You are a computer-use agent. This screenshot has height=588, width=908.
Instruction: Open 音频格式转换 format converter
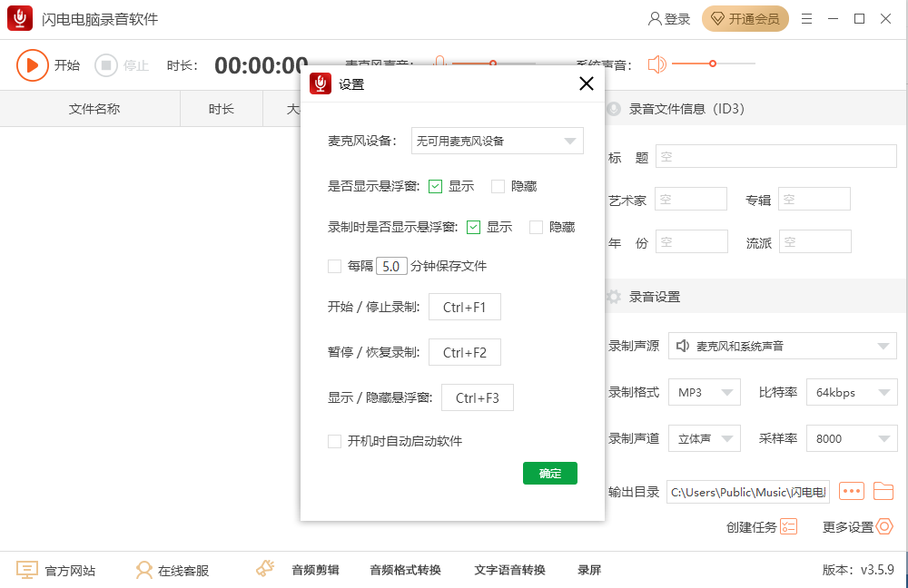(x=405, y=569)
